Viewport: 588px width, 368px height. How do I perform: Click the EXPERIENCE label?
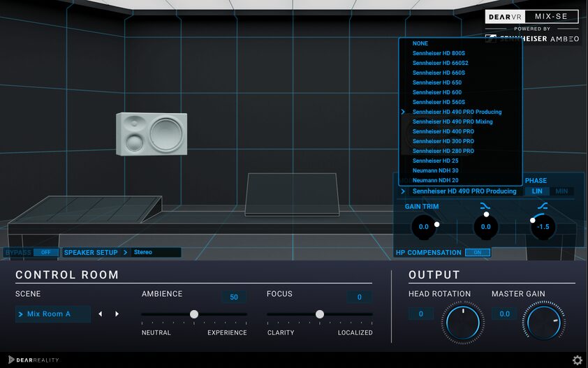pos(227,332)
